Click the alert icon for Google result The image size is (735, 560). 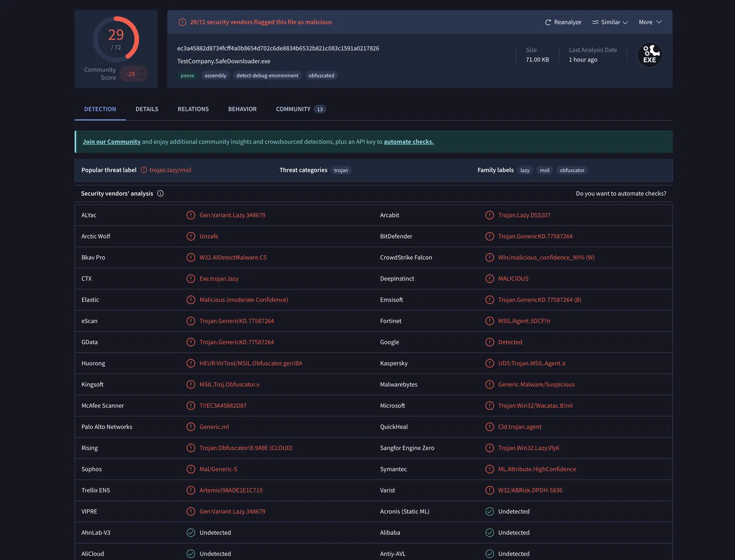(490, 342)
